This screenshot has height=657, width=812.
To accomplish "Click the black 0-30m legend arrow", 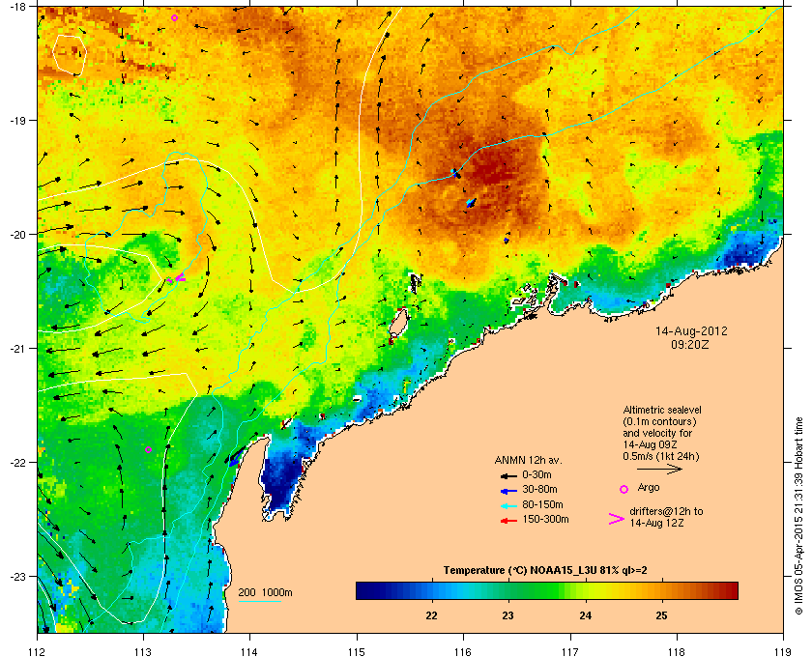I will tap(509, 475).
